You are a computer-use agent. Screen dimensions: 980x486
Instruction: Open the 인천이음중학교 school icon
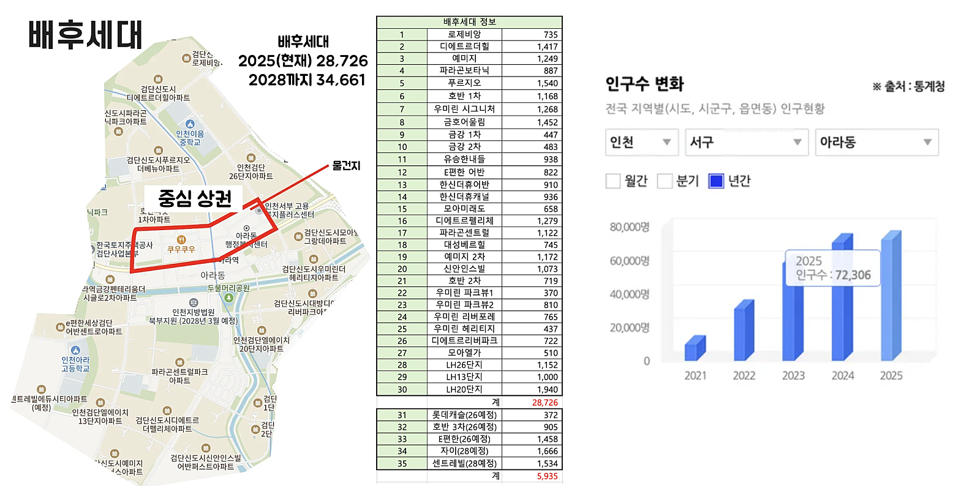click(190, 124)
